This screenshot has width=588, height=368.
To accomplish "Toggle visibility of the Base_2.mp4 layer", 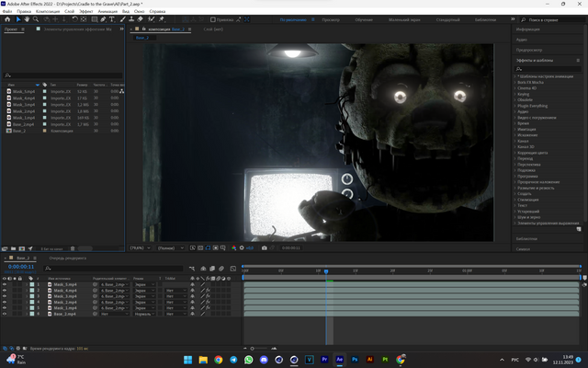I will click(x=5, y=314).
